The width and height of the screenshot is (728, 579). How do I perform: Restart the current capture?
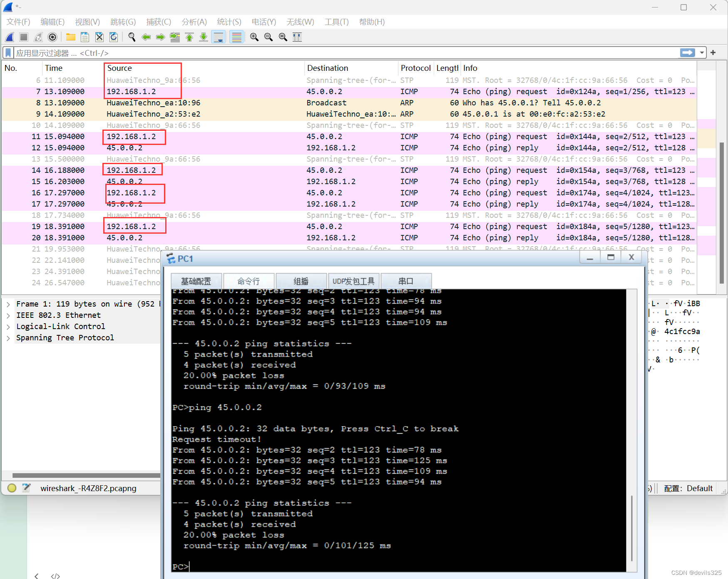pos(38,37)
